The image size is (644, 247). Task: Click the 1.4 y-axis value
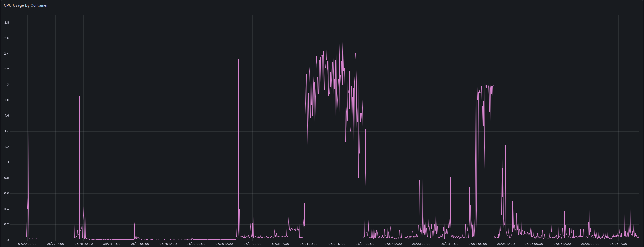click(x=6, y=131)
